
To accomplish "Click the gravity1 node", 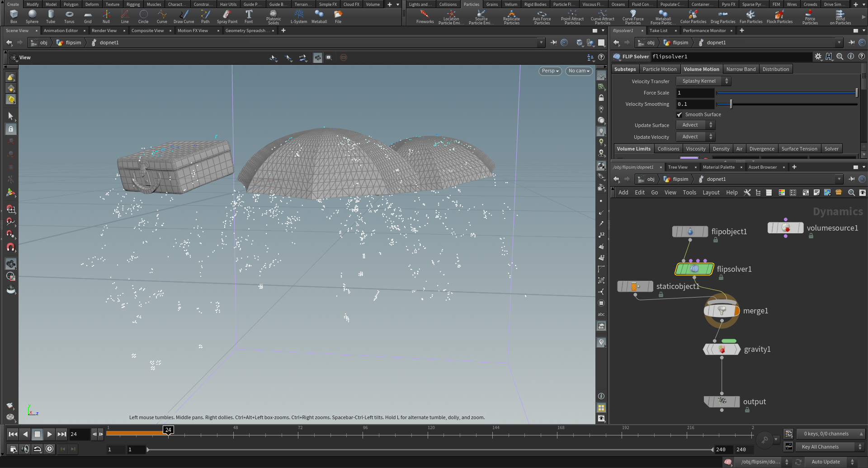I will pyautogui.click(x=722, y=349).
